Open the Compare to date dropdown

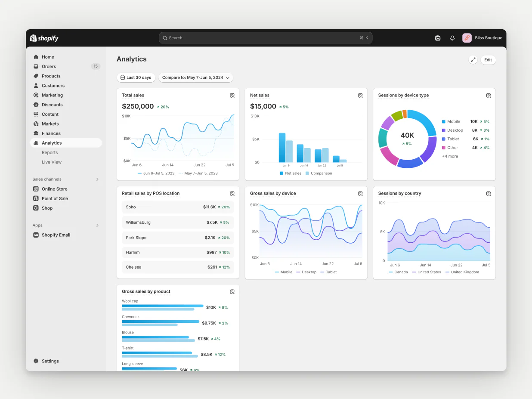(x=196, y=77)
